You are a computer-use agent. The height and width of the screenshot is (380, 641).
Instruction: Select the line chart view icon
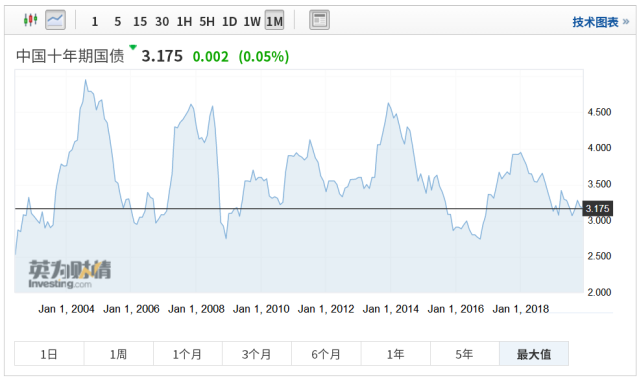click(55, 20)
